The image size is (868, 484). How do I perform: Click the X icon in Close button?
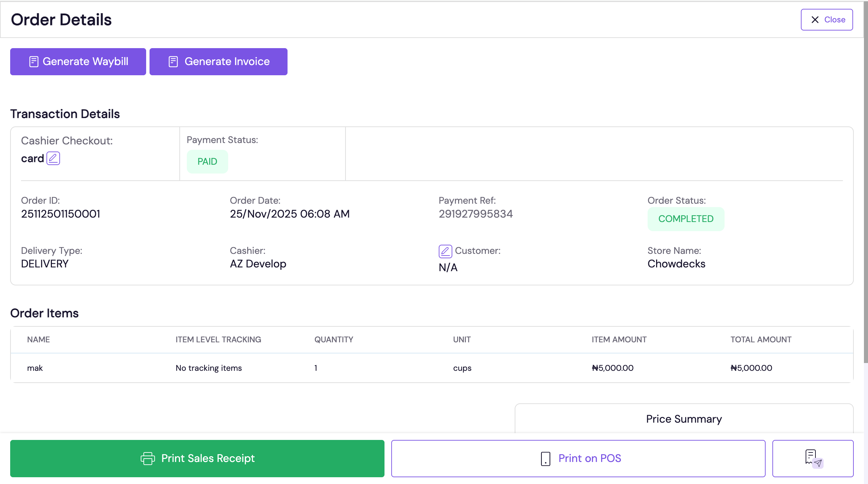tap(815, 20)
